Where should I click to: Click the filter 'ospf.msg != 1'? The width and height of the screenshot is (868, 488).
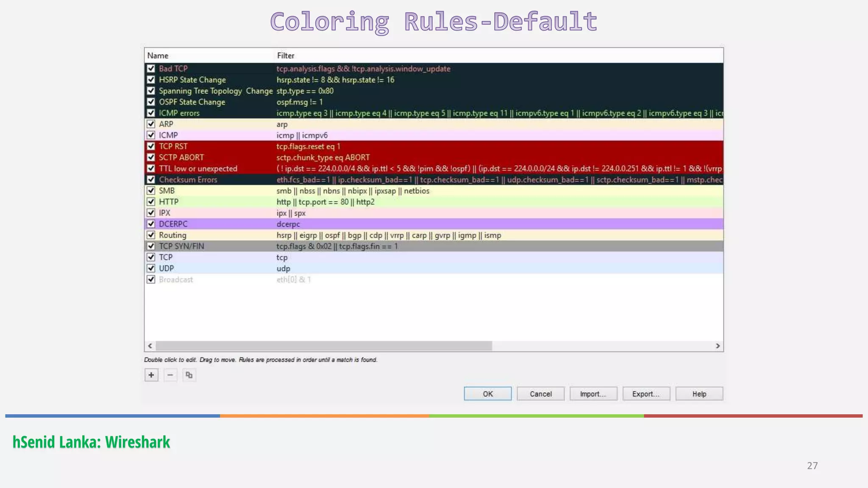click(x=300, y=102)
